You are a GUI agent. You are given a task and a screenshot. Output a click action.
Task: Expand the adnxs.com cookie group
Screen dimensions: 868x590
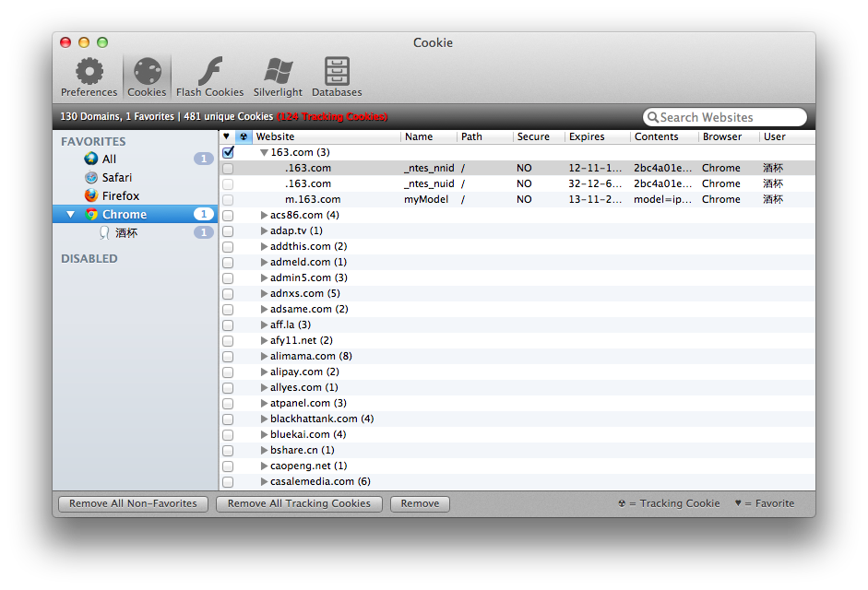coord(264,293)
